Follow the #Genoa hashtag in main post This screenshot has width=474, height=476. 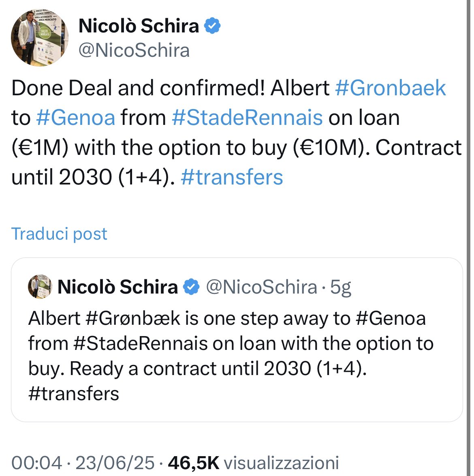[x=75, y=118]
